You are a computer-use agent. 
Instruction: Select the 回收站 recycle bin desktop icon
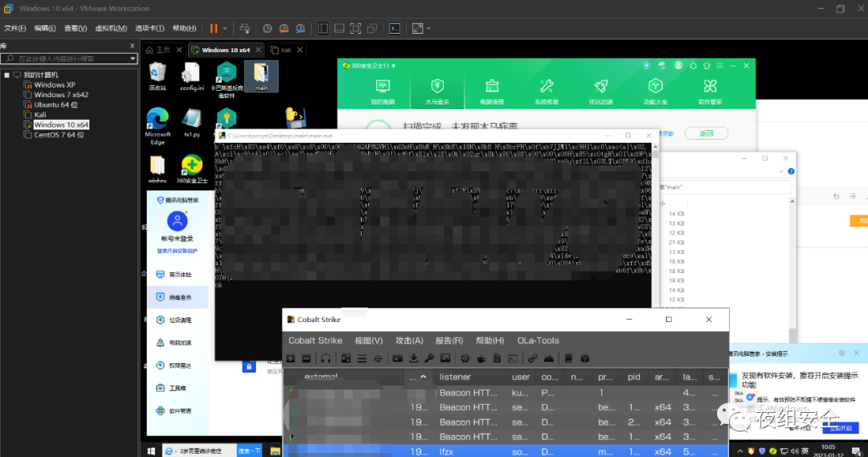(158, 77)
